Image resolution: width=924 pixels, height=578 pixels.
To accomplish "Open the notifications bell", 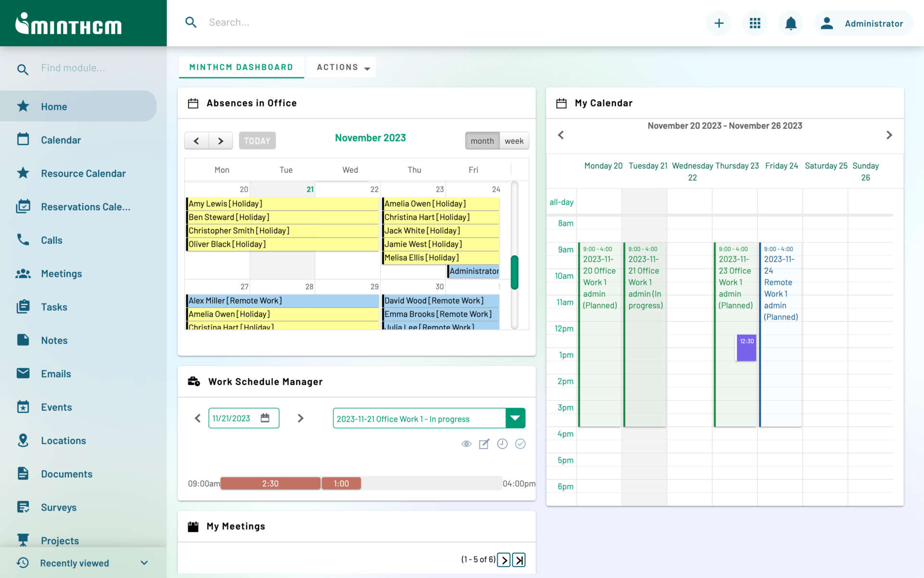I will tap(791, 23).
